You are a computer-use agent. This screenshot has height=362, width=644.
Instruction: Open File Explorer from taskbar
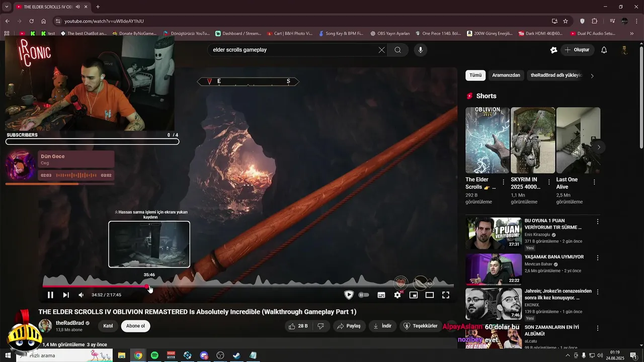point(122,355)
